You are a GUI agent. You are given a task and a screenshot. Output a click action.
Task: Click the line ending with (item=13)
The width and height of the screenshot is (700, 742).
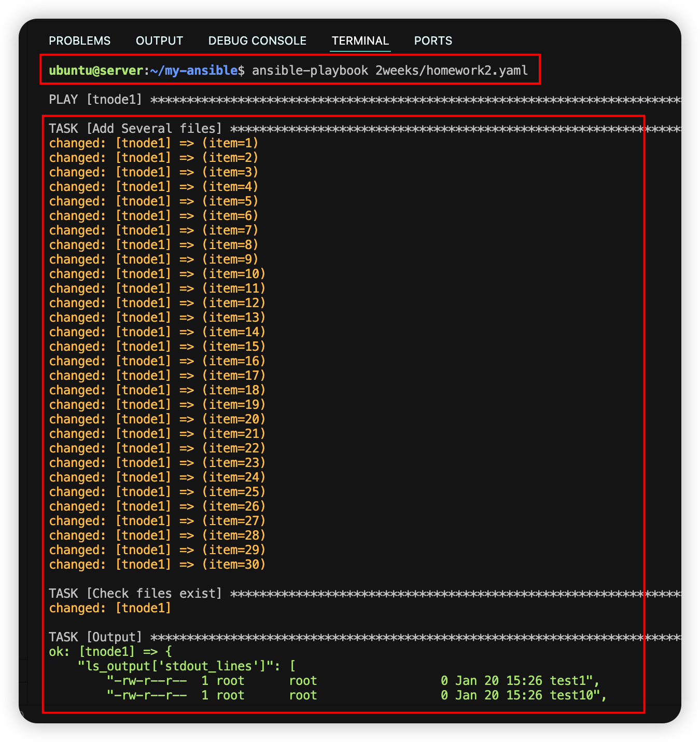tap(157, 317)
